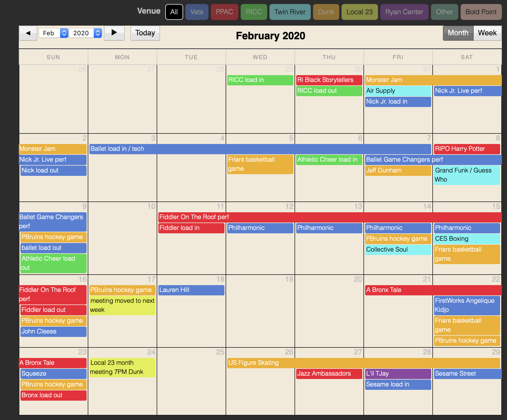Filter by Twin River venue
Screen dimensions: 507x420
point(290,12)
